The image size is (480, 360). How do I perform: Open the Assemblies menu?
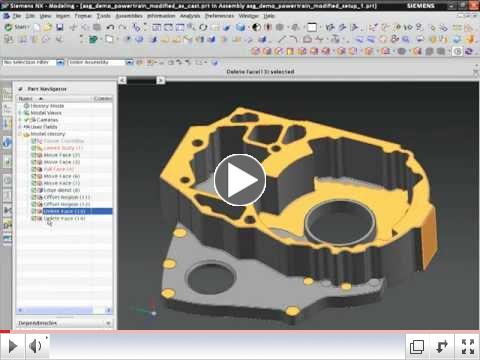(129, 16)
